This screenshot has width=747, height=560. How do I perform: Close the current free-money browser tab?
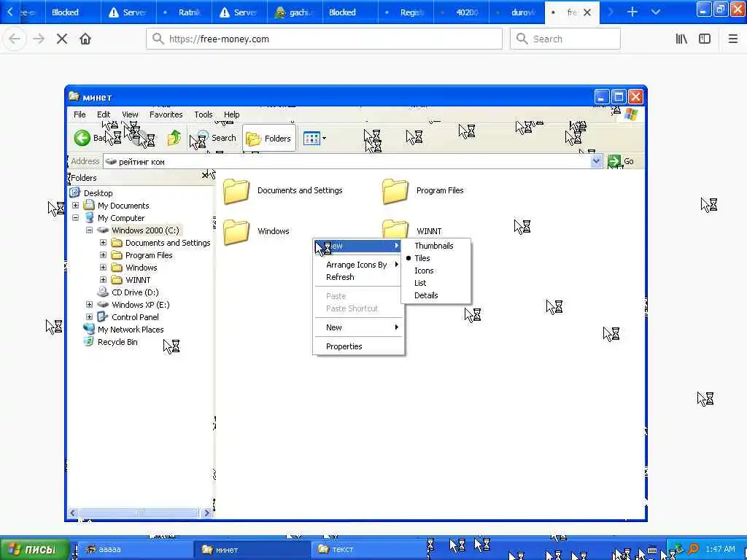pyautogui.click(x=587, y=12)
